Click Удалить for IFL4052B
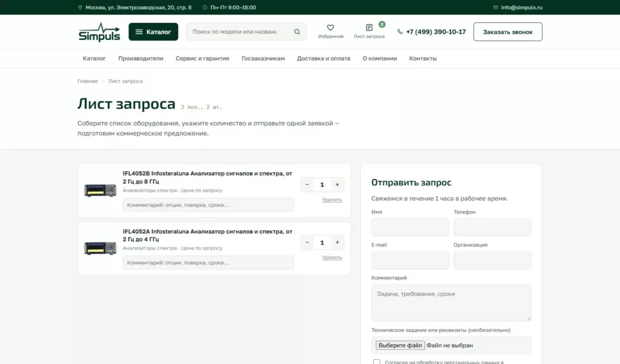The width and height of the screenshot is (620, 364). click(332, 200)
